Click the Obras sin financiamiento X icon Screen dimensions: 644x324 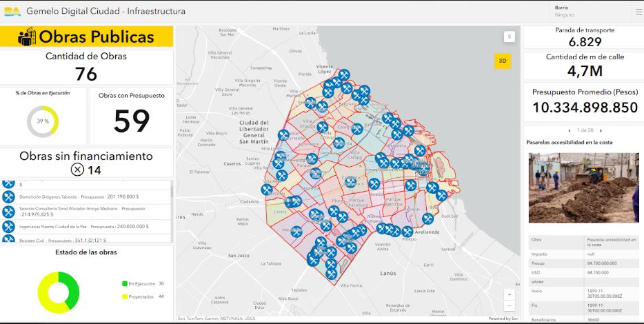tap(78, 169)
